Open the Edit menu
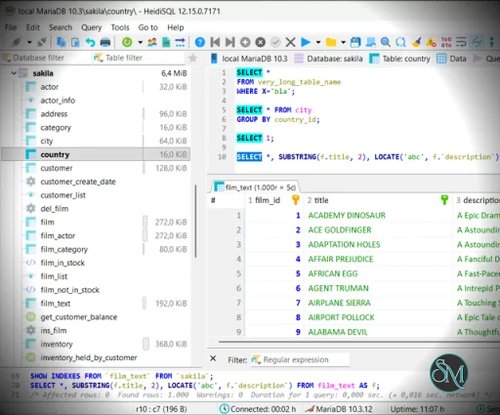The image size is (500, 415). tap(33, 27)
